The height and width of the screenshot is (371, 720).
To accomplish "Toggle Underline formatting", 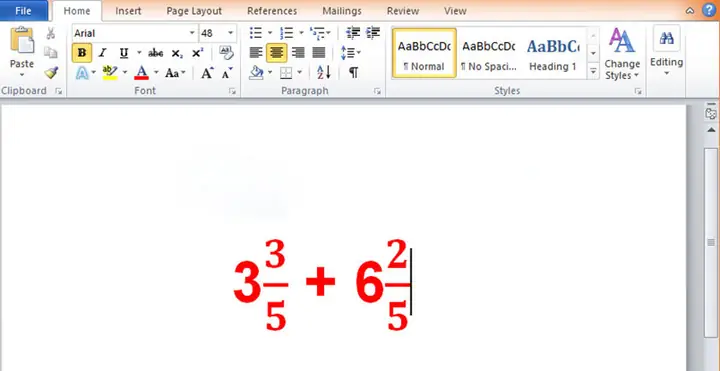I will tap(124, 53).
